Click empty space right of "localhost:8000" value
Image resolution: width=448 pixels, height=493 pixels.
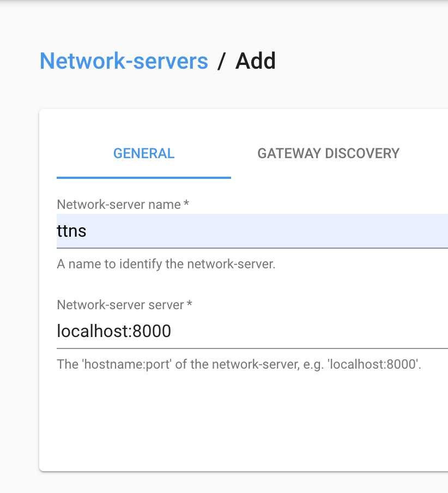click(x=305, y=331)
